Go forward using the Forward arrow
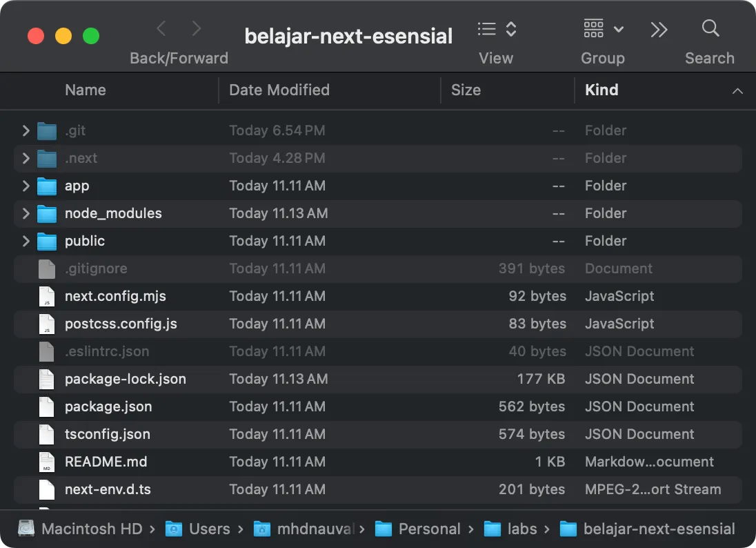This screenshot has height=548, width=756. [197, 28]
